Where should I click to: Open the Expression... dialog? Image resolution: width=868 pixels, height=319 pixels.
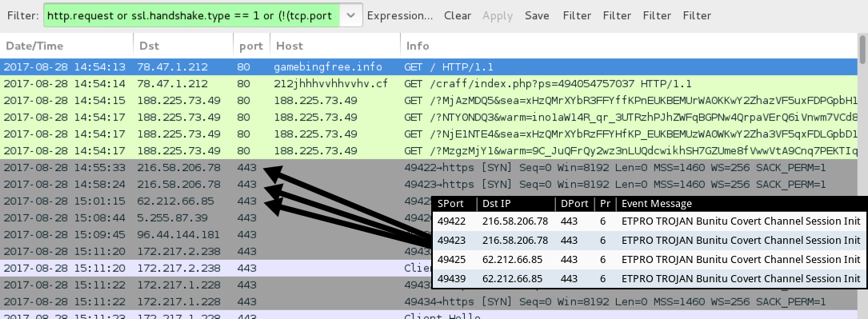pyautogui.click(x=400, y=15)
